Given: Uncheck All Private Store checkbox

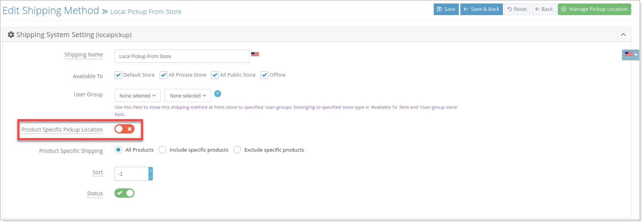Looking at the screenshot, I should [x=164, y=75].
